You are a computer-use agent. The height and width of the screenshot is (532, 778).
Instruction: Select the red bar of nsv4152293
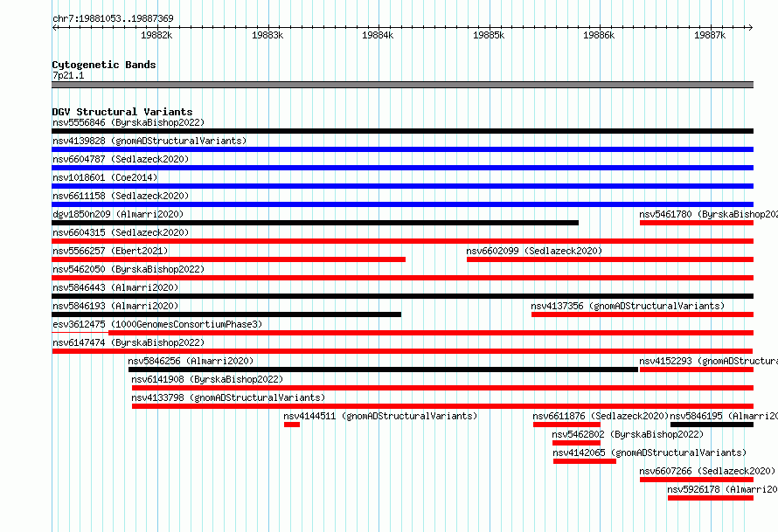coord(697,370)
